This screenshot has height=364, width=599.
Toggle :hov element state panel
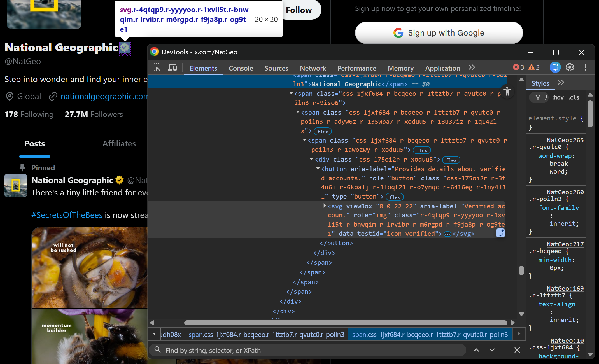[558, 97]
